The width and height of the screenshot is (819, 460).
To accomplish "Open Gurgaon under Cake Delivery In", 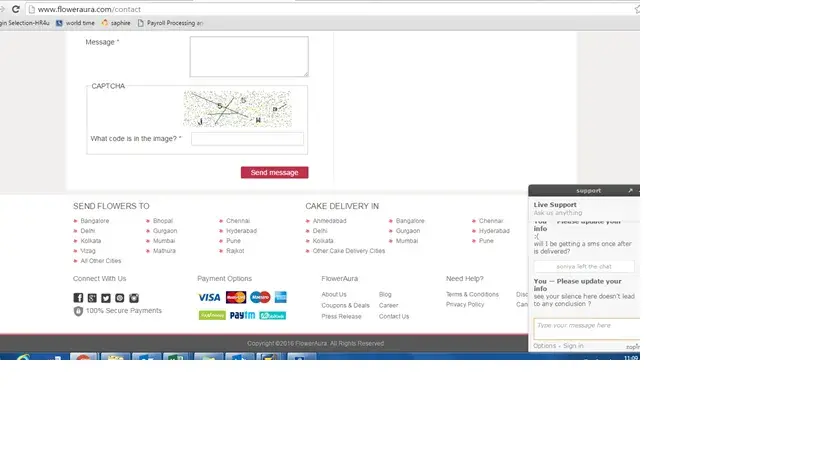I will (x=408, y=231).
